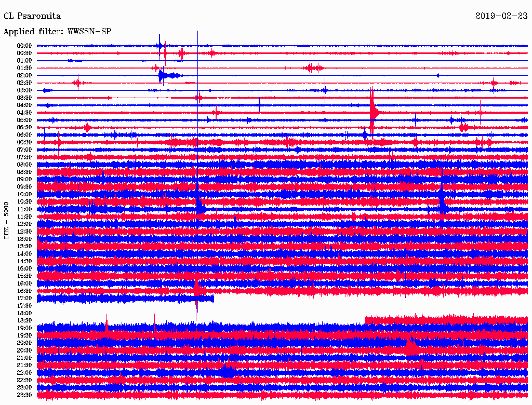Image resolution: width=532 pixels, height=405 pixels.
Task: Select the 17:30 time row label
Action: coord(24,306)
